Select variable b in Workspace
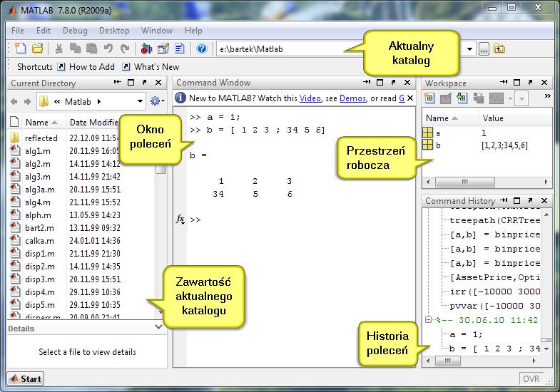 click(x=438, y=145)
